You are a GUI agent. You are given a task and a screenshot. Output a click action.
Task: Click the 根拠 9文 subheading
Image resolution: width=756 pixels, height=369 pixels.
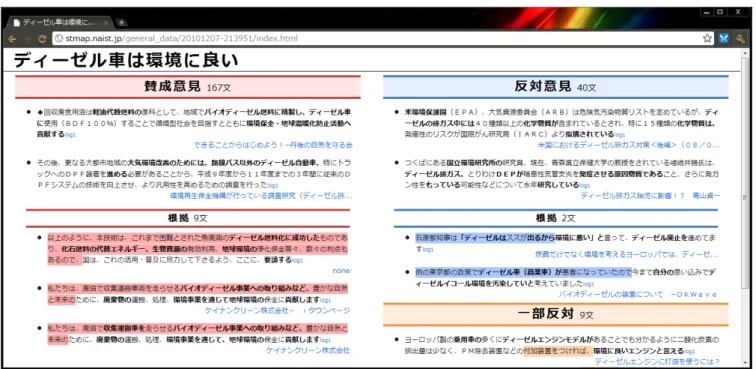pyautogui.click(x=188, y=218)
